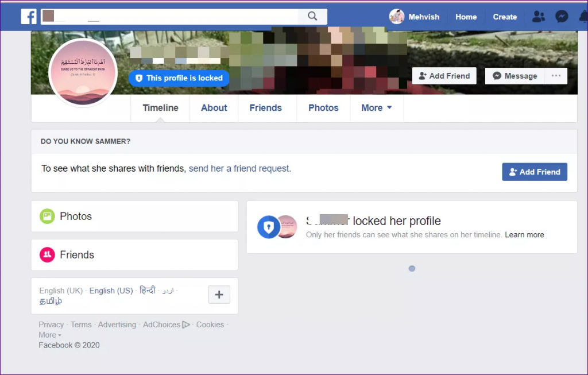The width and height of the screenshot is (588, 375).
Task: Click the blue lock shield icon
Action: point(268,227)
